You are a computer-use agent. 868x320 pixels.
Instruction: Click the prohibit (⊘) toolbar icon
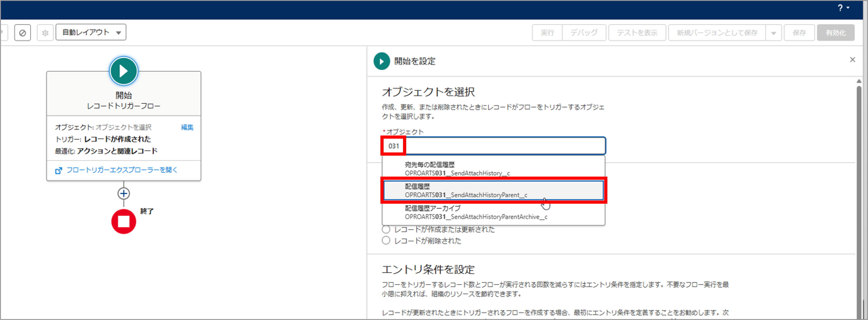point(22,32)
